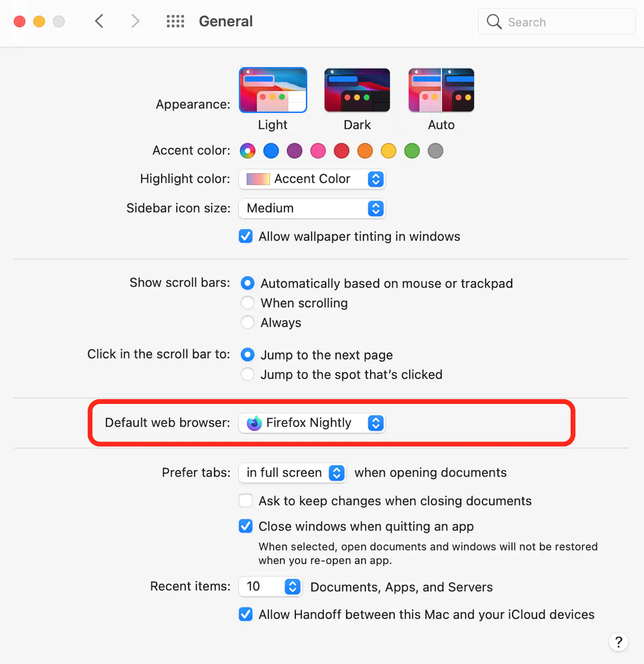The image size is (644, 664).
Task: Toggle Allow wallpaper tinting in windows
Action: (246, 236)
